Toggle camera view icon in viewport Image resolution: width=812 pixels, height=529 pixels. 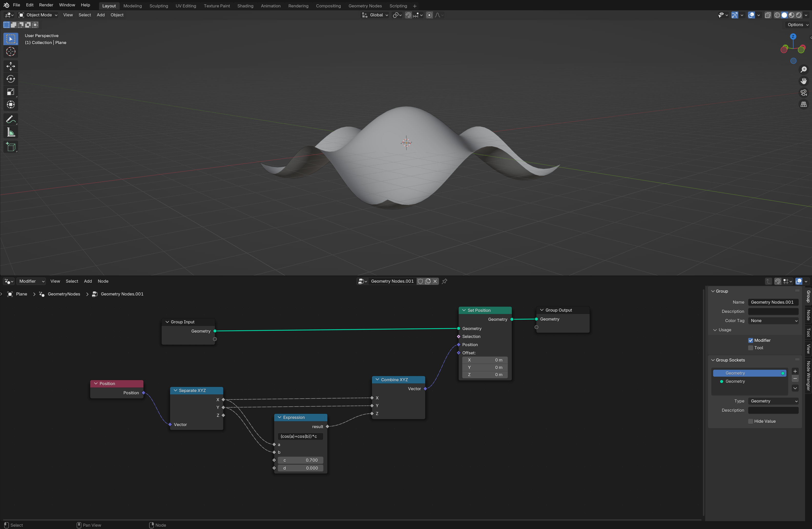(804, 93)
